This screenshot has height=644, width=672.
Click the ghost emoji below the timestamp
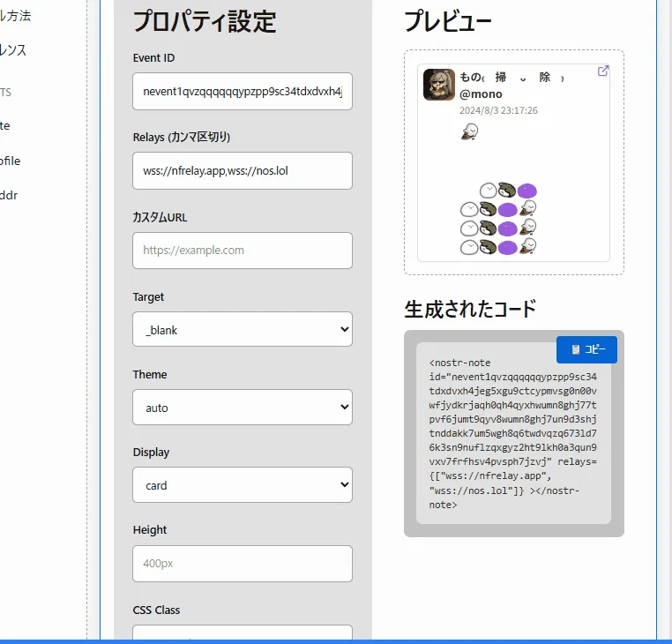tap(470, 131)
